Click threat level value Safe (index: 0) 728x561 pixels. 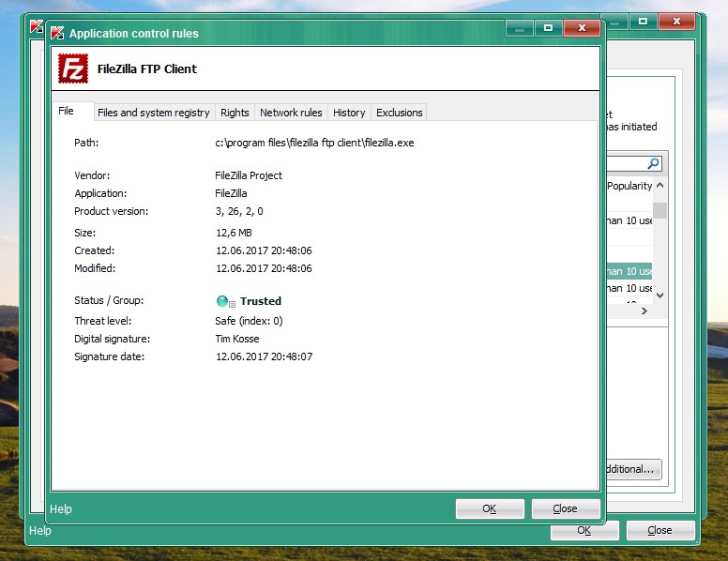tap(249, 321)
